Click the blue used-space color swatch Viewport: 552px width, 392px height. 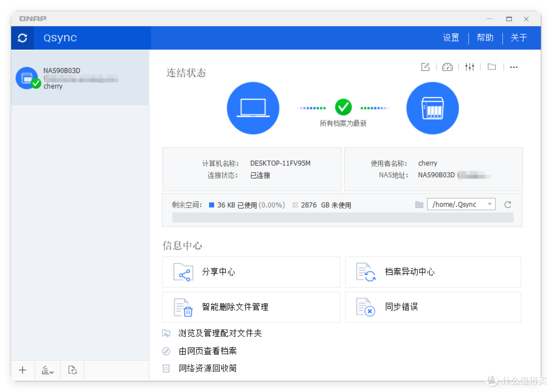tap(212, 205)
